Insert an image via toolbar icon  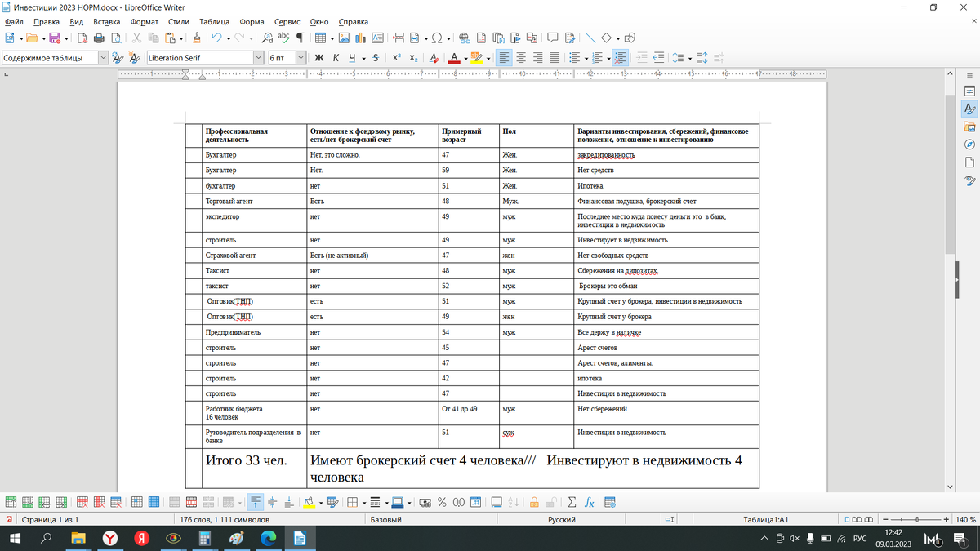(x=344, y=38)
